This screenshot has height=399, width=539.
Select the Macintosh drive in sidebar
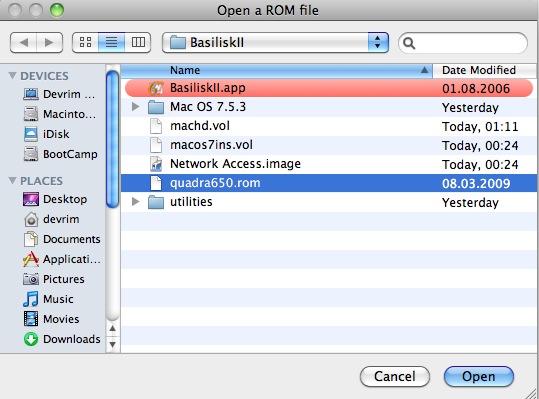coord(59,114)
